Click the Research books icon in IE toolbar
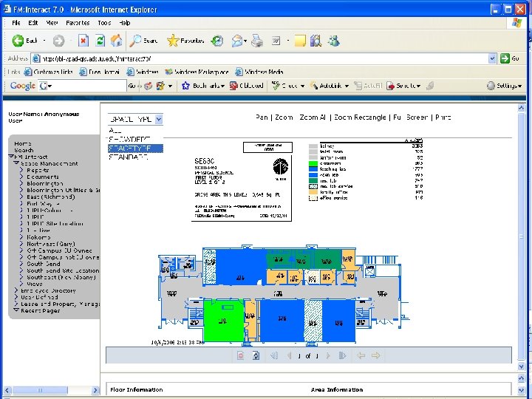The height and width of the screenshot is (399, 532). click(x=316, y=41)
